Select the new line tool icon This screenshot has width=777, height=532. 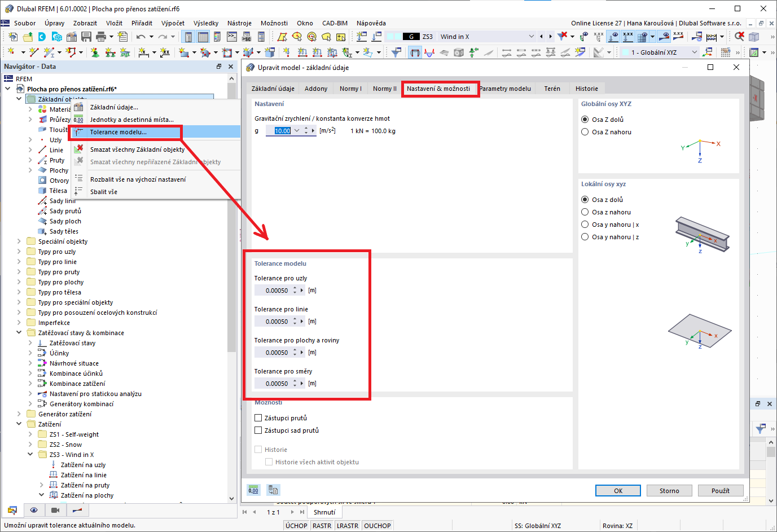click(34, 52)
